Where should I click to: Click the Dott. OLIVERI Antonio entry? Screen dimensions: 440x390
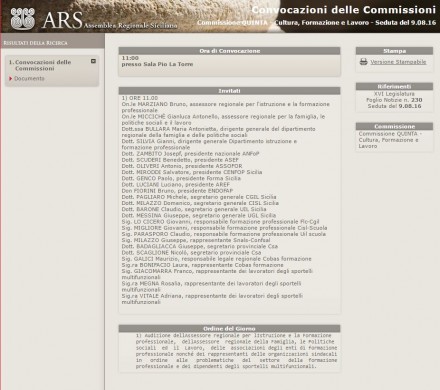[182, 166]
